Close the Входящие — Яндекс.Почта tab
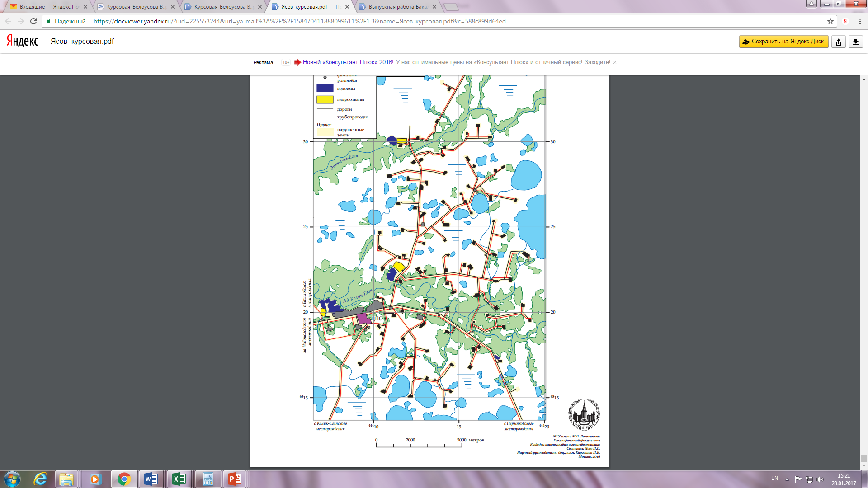Screen dimensions: 868x488 point(85,7)
